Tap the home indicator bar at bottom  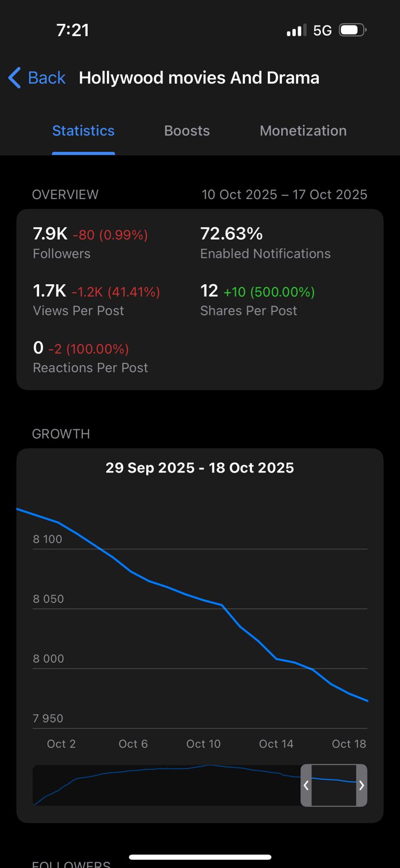pyautogui.click(x=200, y=857)
